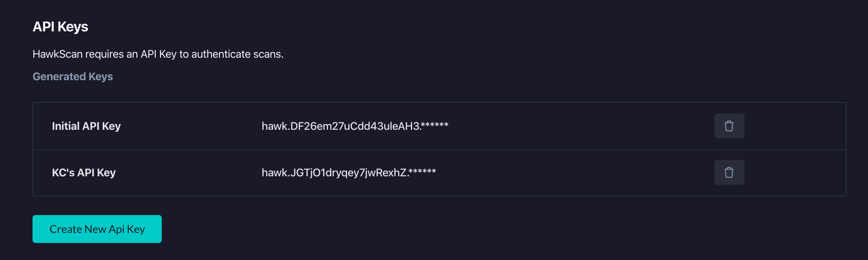This screenshot has height=260, width=868.
Task: Select the KC's API Key name label
Action: 84,173
